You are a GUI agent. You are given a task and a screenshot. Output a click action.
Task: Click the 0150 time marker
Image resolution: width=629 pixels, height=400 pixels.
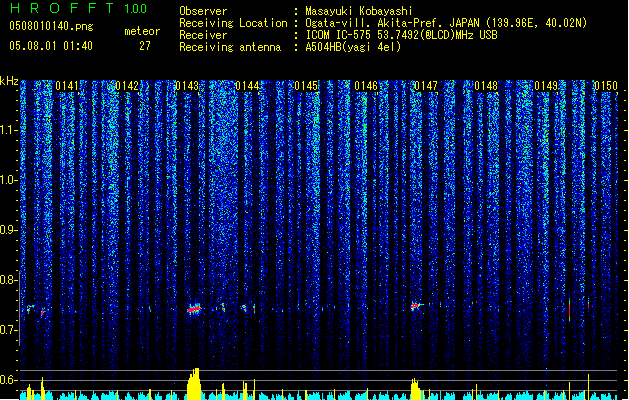tap(606, 86)
